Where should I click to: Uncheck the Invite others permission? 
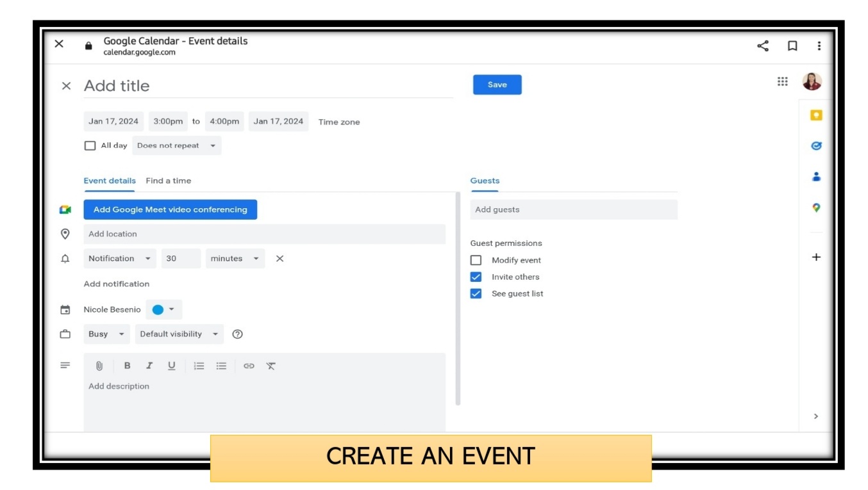(x=476, y=277)
